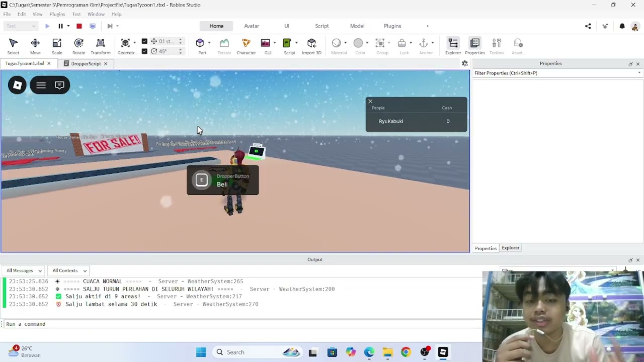The height and width of the screenshot is (362, 644).
Task: Click the Color swatch circle
Action: pyautogui.click(x=358, y=43)
